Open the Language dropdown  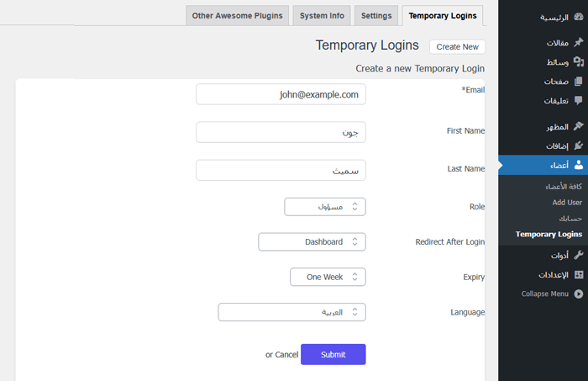point(291,312)
